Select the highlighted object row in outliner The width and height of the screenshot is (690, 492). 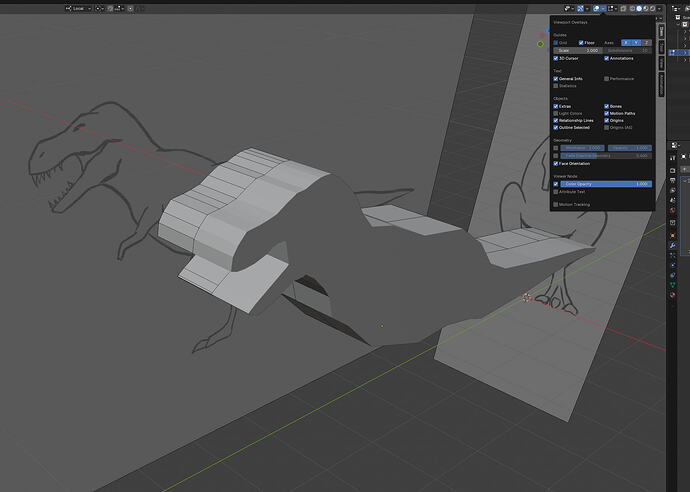(x=679, y=52)
